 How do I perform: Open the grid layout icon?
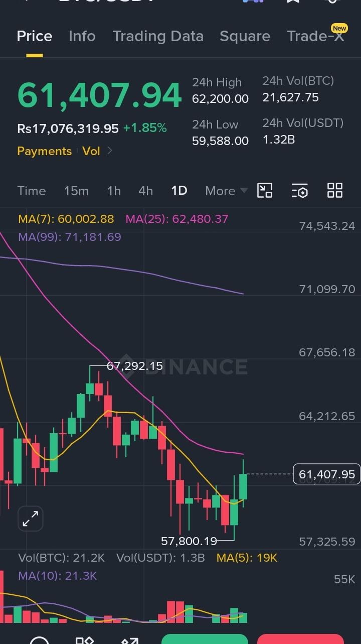tap(335, 191)
